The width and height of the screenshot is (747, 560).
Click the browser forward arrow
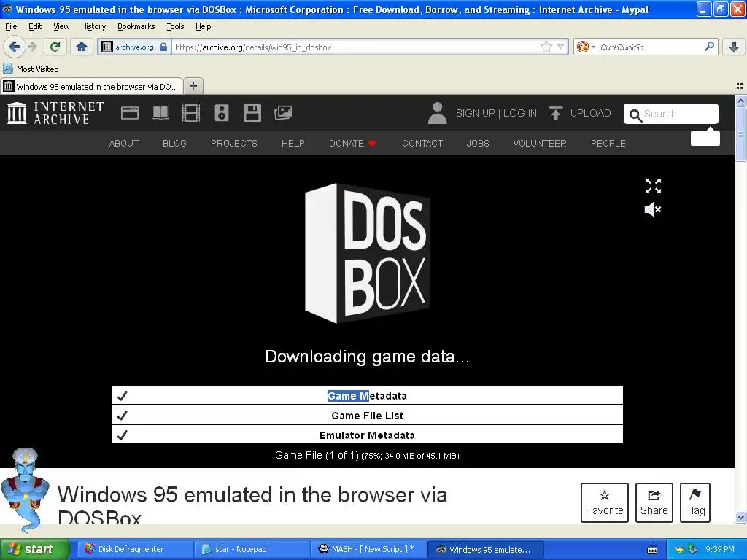pyautogui.click(x=32, y=47)
